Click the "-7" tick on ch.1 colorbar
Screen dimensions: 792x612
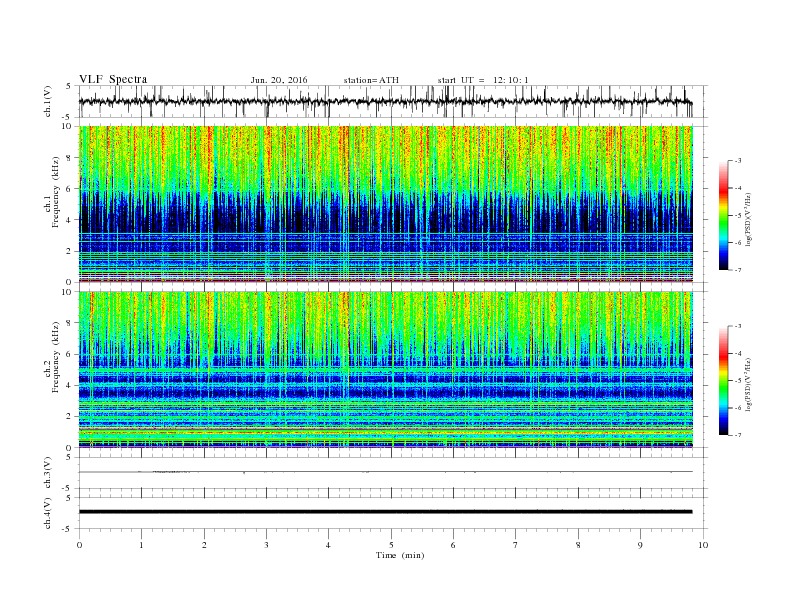click(738, 271)
